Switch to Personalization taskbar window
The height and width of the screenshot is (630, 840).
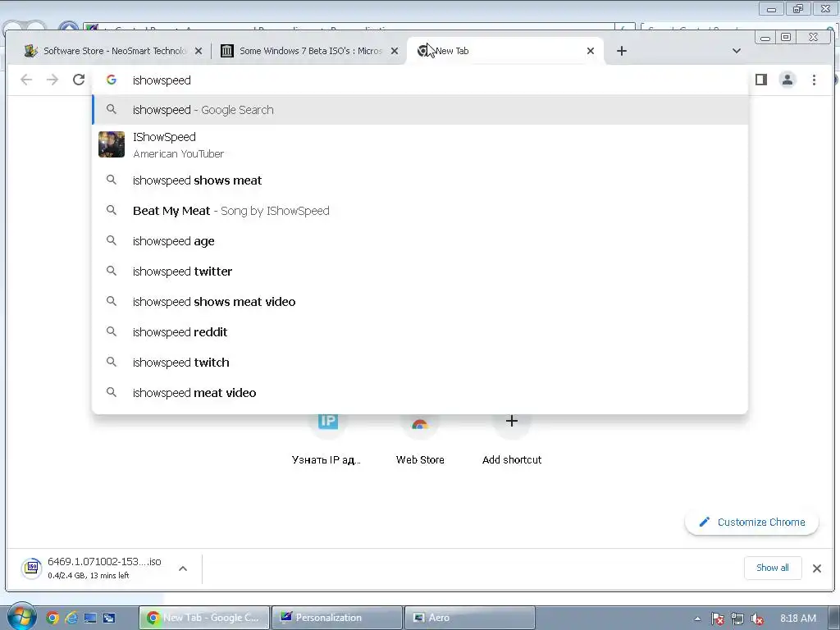tap(337, 618)
